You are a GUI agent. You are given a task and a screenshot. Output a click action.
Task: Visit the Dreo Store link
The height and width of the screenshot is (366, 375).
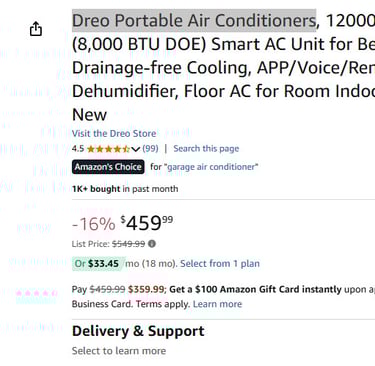pos(114,133)
